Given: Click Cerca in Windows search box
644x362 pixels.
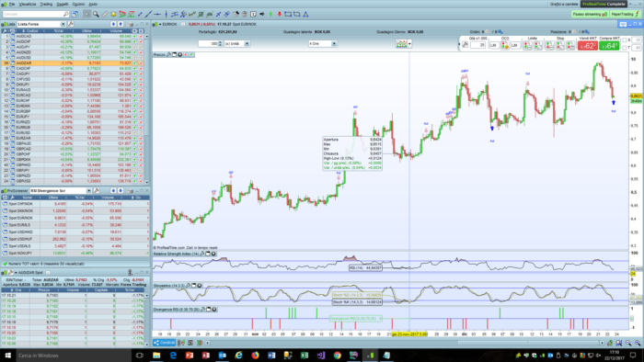Looking at the screenshot, I should [x=73, y=355].
